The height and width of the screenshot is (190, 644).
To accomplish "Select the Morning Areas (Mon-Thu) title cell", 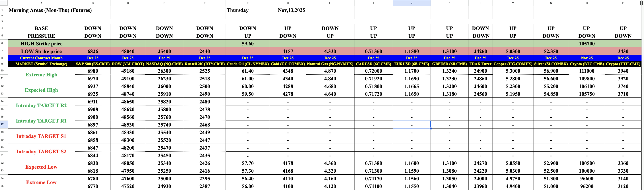I will coord(50,10).
